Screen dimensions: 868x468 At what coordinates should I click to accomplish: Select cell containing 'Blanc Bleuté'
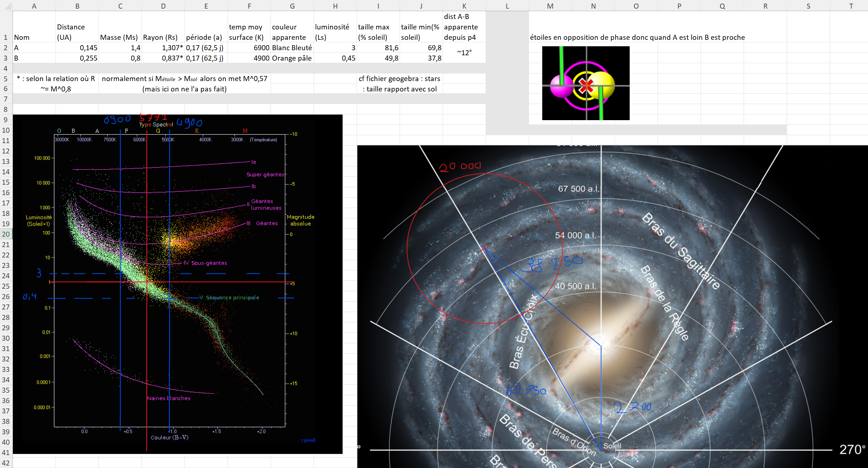point(292,48)
